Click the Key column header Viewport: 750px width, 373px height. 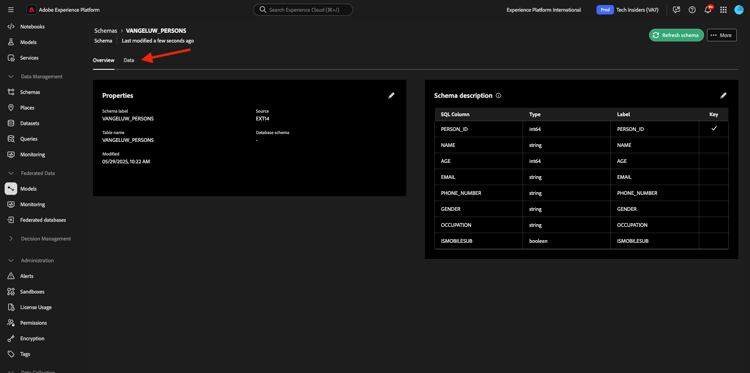point(714,115)
